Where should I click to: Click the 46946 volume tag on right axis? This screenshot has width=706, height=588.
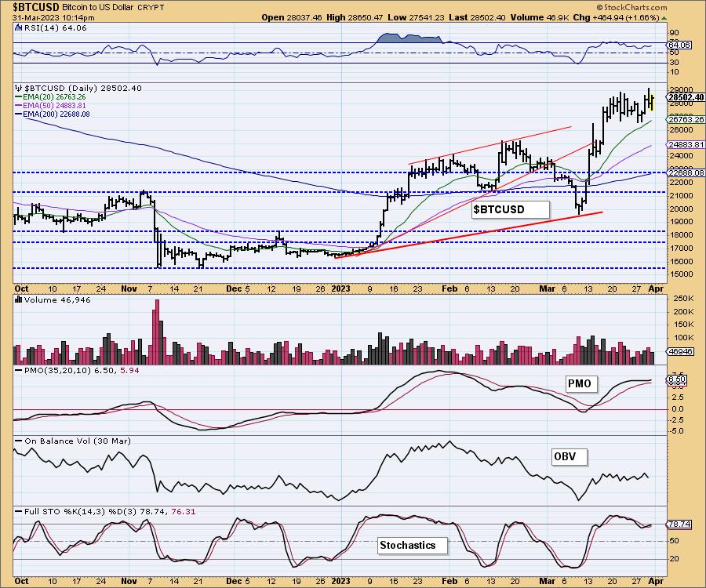coord(679,352)
